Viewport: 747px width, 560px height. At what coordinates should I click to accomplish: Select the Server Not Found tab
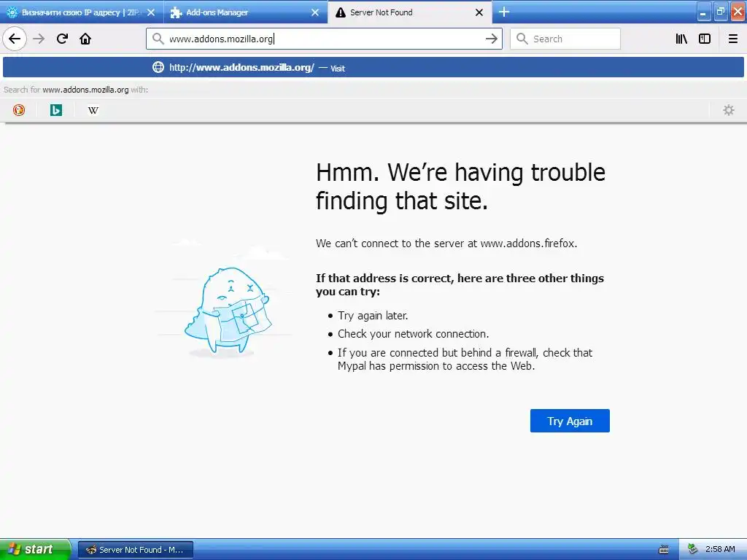point(410,12)
